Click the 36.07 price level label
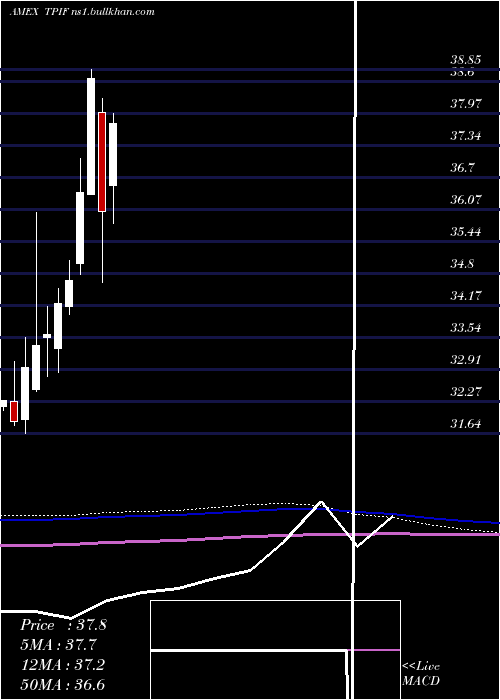The image size is (500, 700). pos(466,200)
